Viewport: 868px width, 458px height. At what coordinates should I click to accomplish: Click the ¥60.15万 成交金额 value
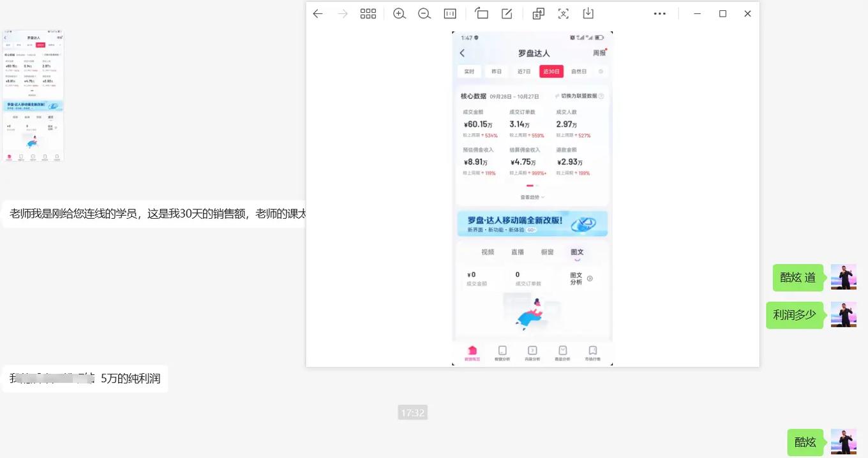478,124
